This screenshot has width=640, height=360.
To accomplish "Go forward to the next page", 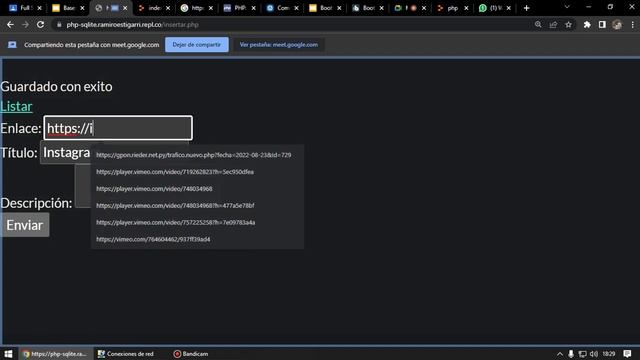I will 25,24.
